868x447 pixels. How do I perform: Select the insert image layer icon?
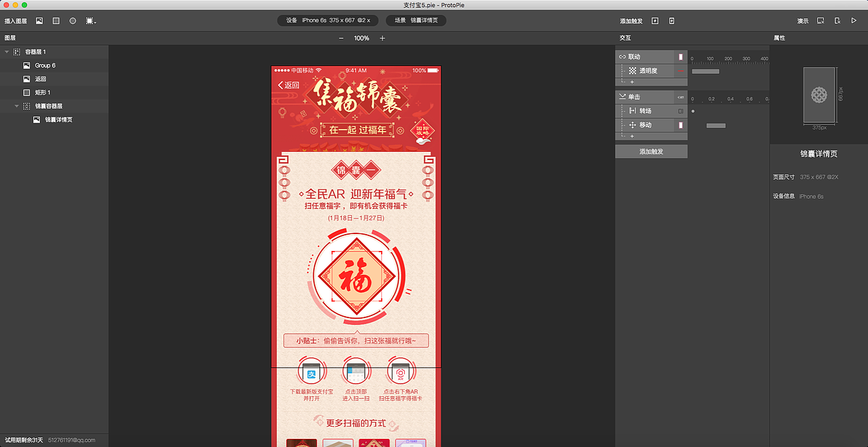click(x=39, y=21)
